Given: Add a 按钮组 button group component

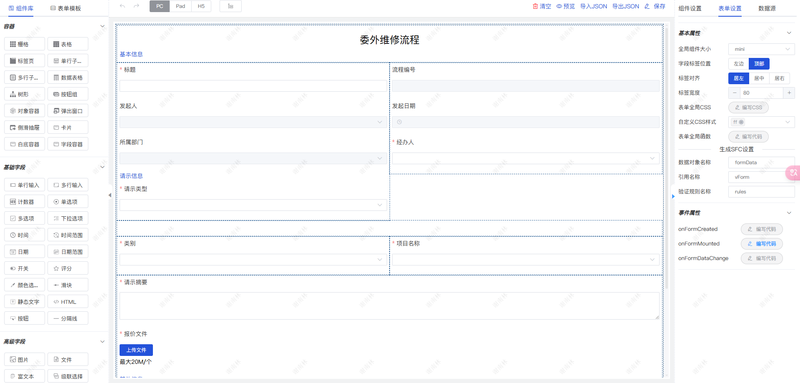Looking at the screenshot, I should coord(68,94).
